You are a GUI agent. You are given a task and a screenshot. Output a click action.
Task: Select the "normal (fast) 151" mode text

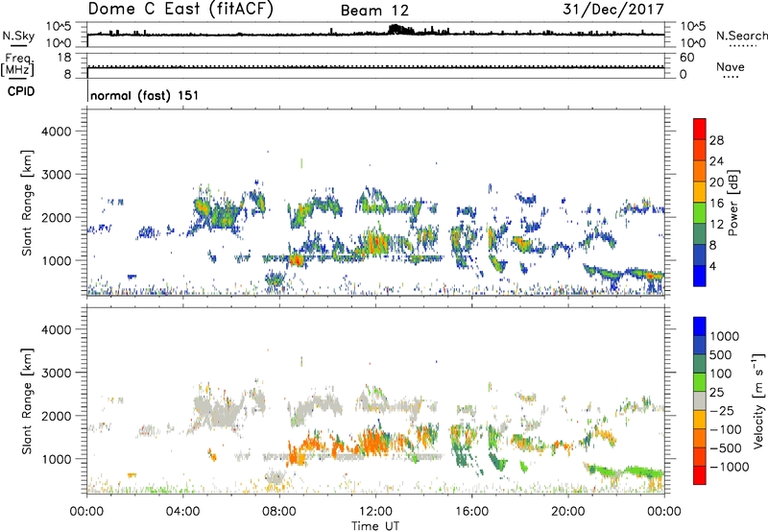tap(145, 95)
